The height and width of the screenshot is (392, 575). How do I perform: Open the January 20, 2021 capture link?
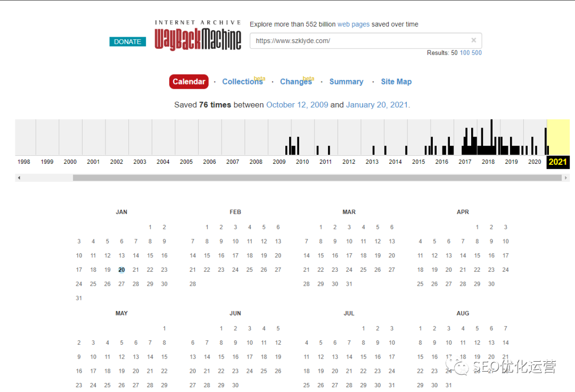[377, 105]
